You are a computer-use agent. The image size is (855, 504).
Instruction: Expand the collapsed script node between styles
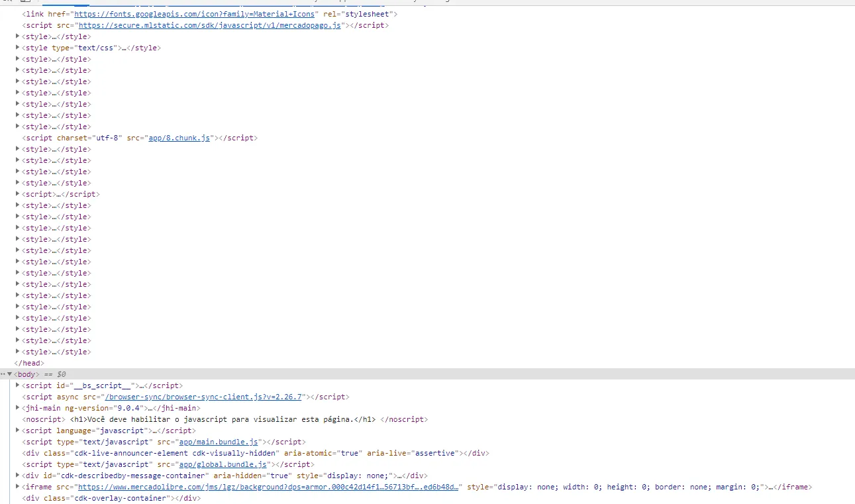[x=18, y=194]
